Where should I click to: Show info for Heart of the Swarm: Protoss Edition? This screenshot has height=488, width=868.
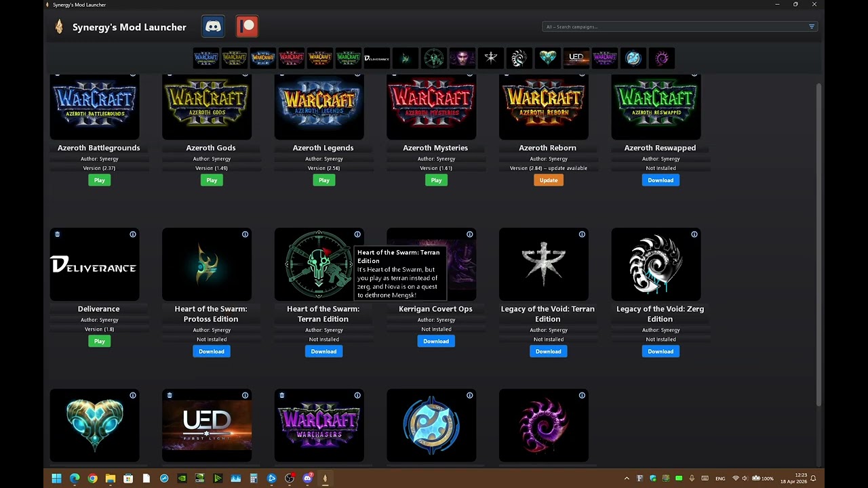[245, 235]
